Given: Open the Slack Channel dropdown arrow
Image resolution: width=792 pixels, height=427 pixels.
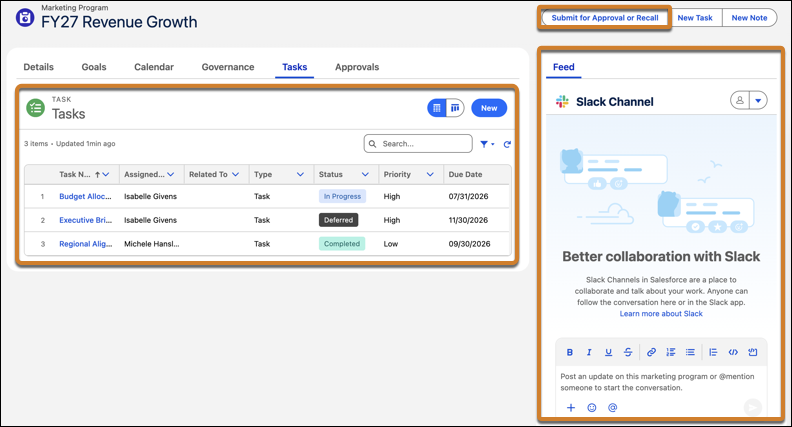Looking at the screenshot, I should pyautogui.click(x=758, y=100).
